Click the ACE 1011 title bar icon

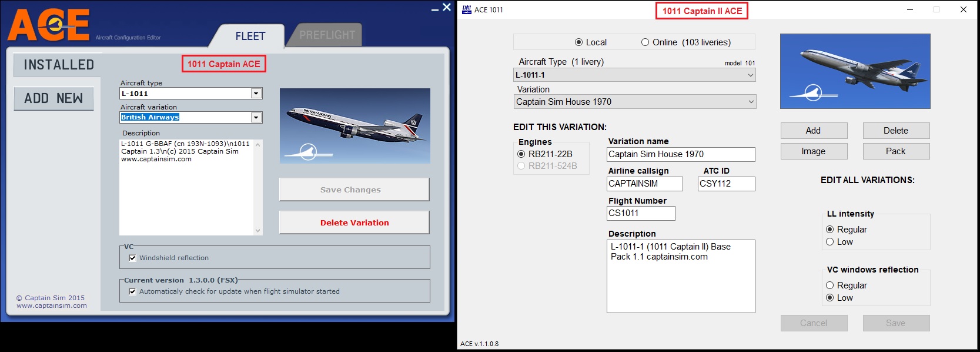point(467,9)
